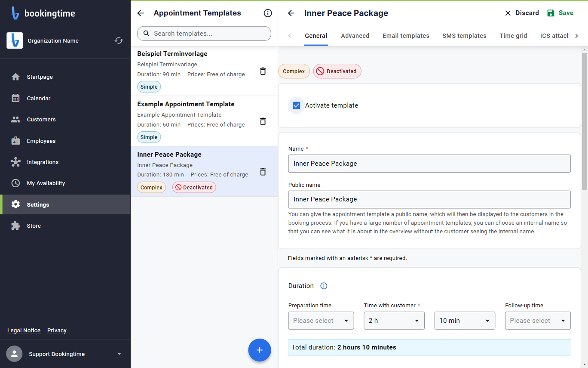Open the 2 h hours dropdown

[x=394, y=321]
